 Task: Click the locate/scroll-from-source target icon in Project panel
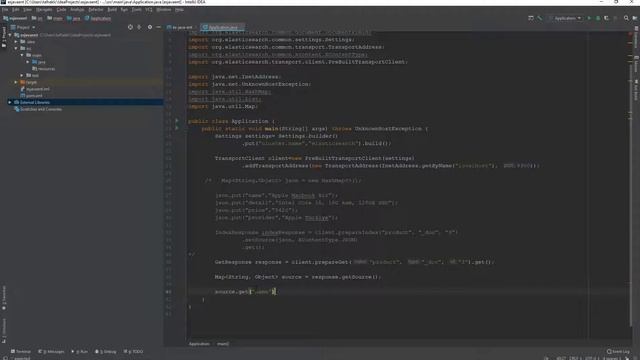(130, 27)
